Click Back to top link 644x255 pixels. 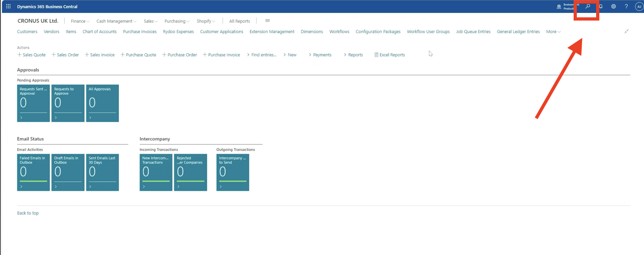[x=28, y=213]
